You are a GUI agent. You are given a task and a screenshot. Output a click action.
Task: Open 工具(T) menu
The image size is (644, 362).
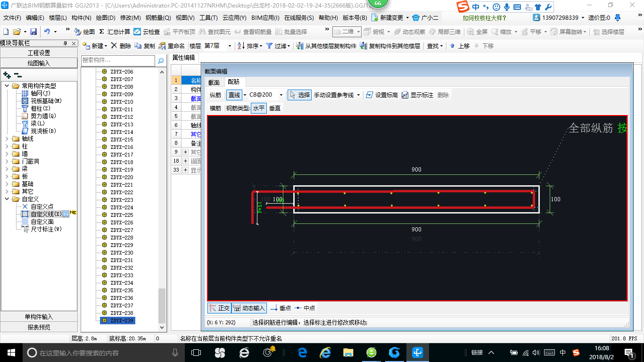tap(208, 18)
